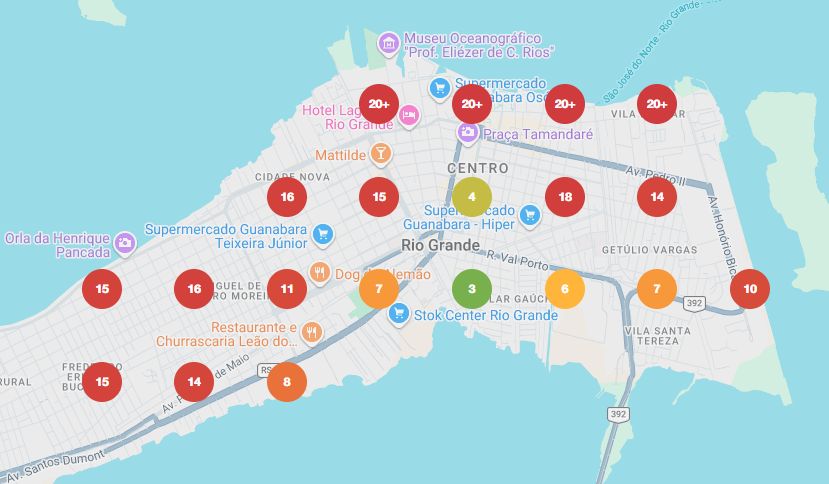This screenshot has height=484, width=829.
Task: Click the 15 cluster below Mattilde
Action: click(379, 197)
